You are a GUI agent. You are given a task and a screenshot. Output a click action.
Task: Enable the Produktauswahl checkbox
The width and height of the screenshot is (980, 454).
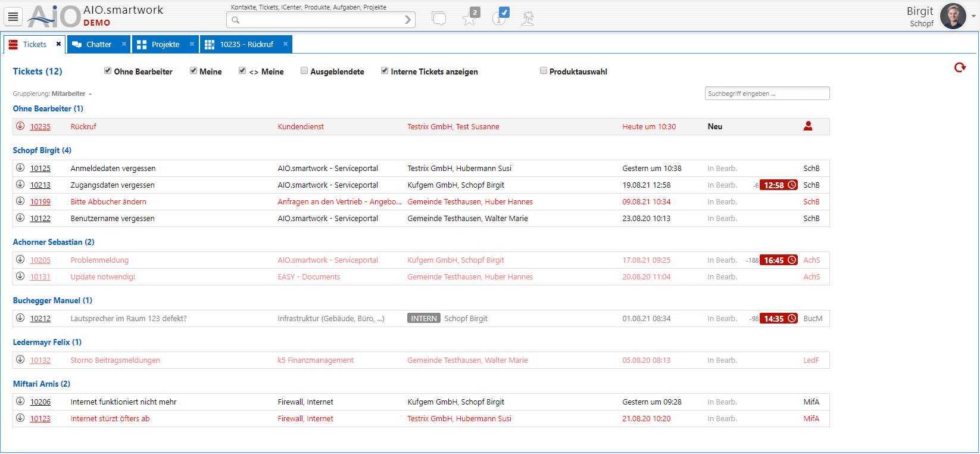point(544,71)
